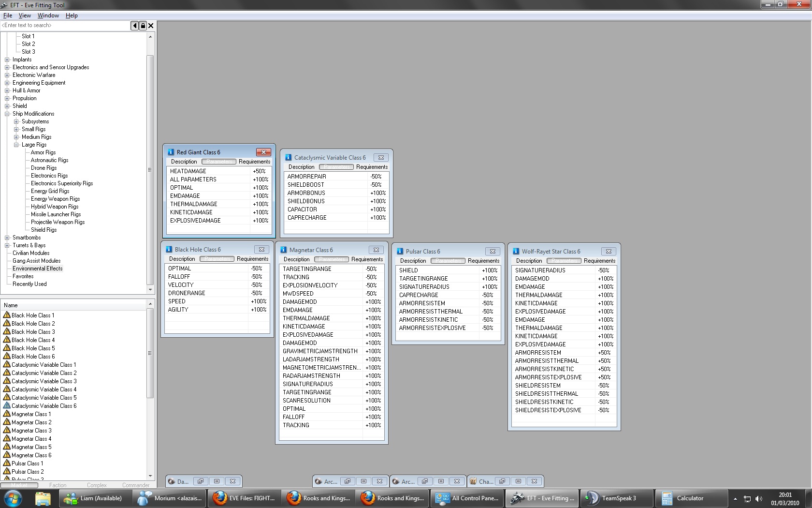Restore the first minimized Arc... window
Image resolution: width=812 pixels, height=508 pixels.
348,481
